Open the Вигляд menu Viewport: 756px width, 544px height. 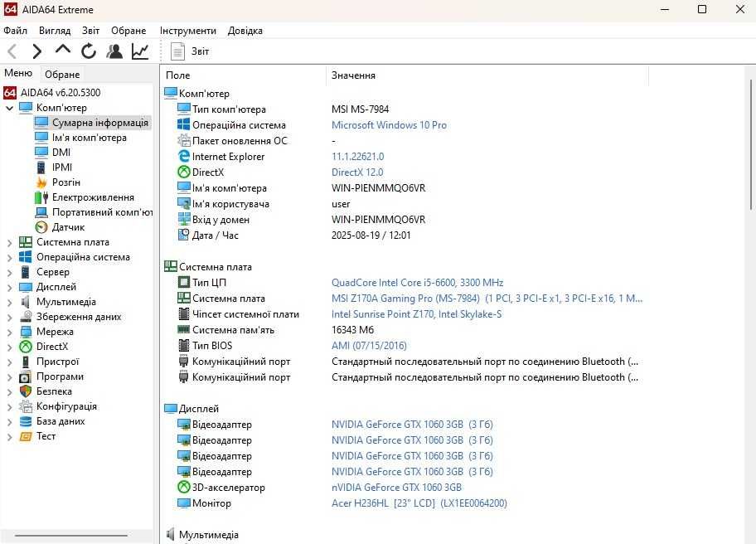[x=55, y=31]
